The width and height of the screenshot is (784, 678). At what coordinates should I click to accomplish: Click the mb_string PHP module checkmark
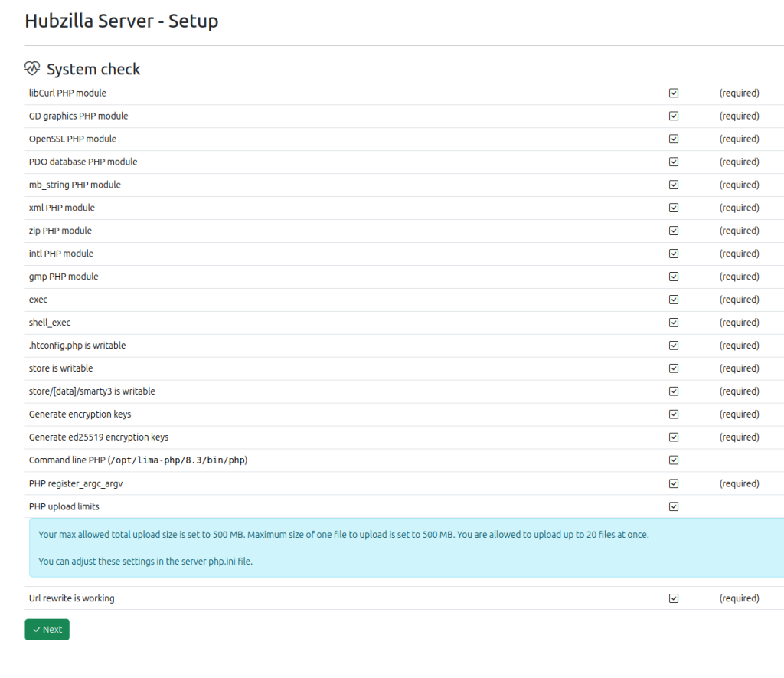674,185
